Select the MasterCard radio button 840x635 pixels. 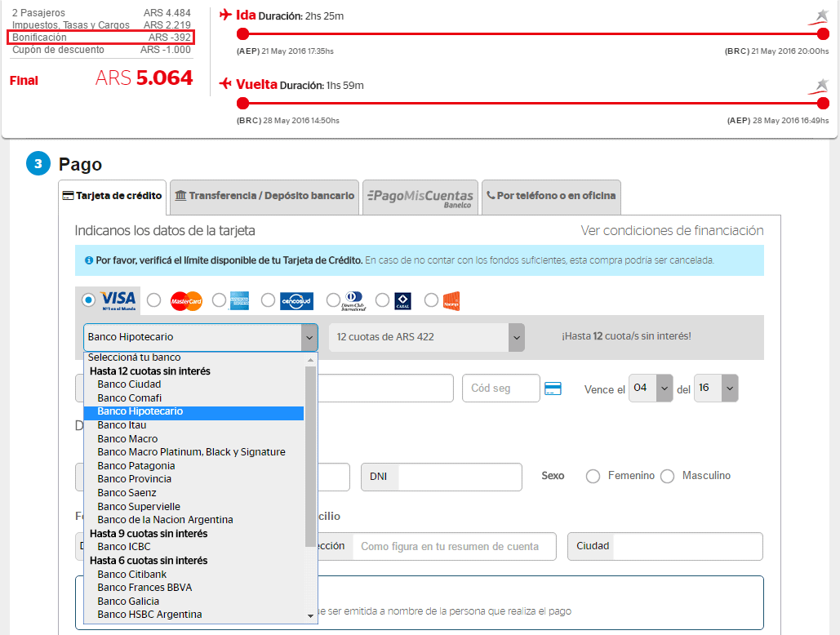click(x=153, y=300)
